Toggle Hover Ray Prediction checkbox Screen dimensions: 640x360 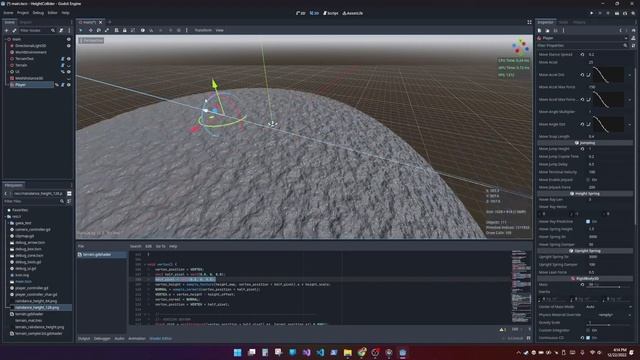588,221
